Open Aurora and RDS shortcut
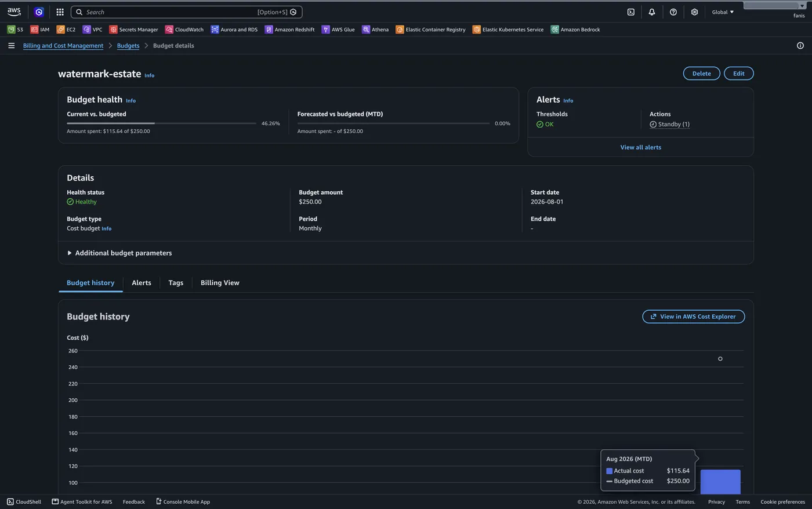Screen dimensions: 812x509 [234, 30]
